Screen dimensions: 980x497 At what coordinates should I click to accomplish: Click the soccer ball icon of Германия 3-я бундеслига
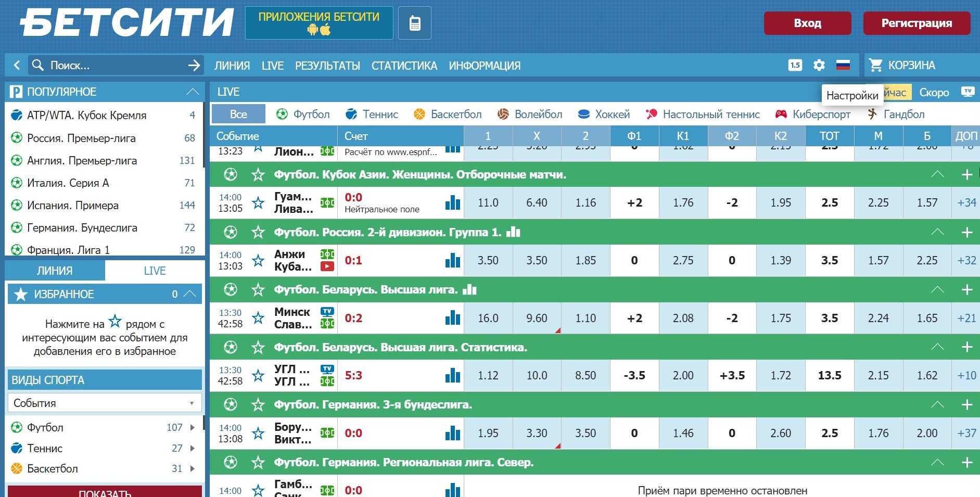pos(231,404)
